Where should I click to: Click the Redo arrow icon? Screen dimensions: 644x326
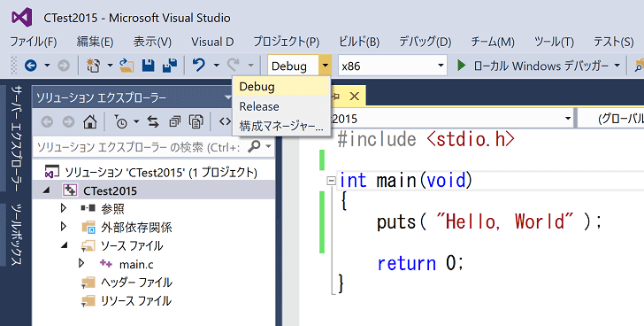[234, 65]
